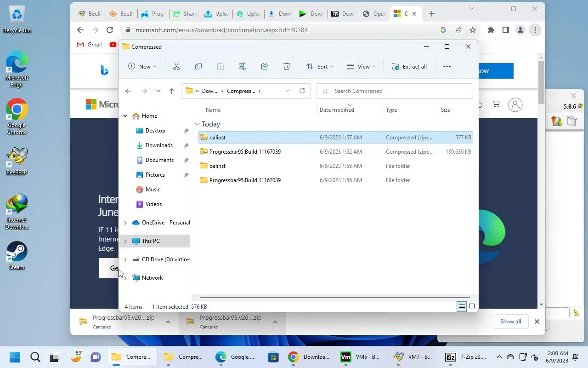Viewport: 588px width, 368px height.
Task: Click the Delete trash icon in Explorer toolbar
Action: pyautogui.click(x=287, y=67)
